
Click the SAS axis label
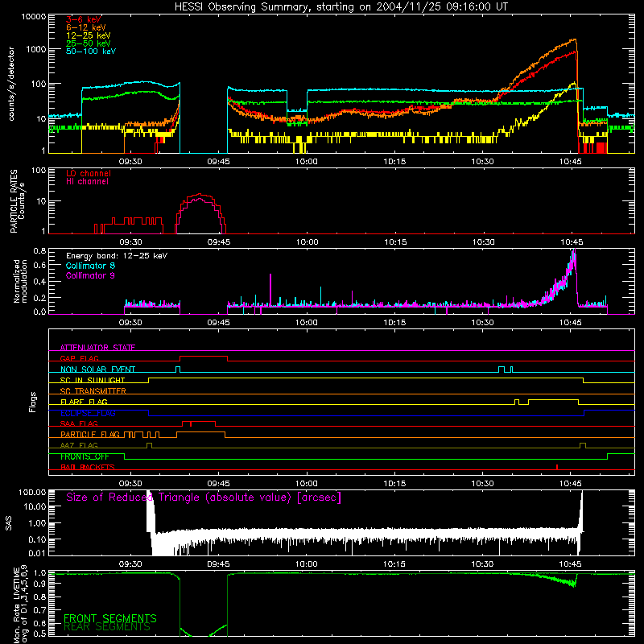9,522
